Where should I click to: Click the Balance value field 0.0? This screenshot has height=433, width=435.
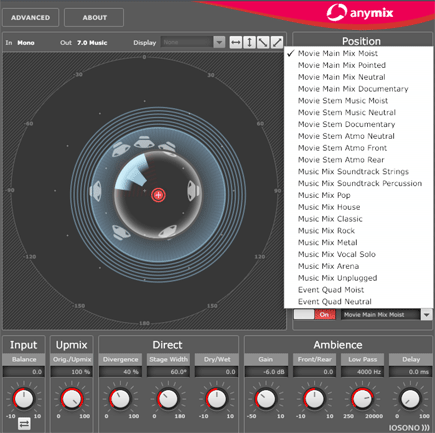point(24,372)
